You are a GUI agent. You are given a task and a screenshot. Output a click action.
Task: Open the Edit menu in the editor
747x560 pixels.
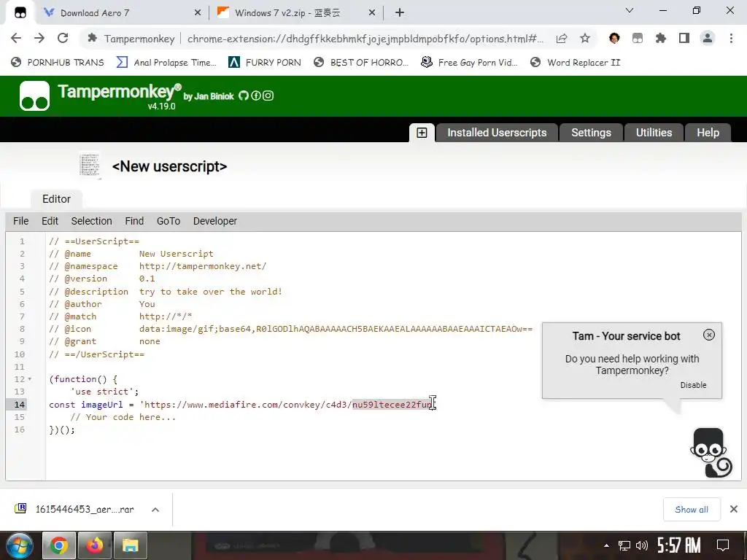coord(50,222)
